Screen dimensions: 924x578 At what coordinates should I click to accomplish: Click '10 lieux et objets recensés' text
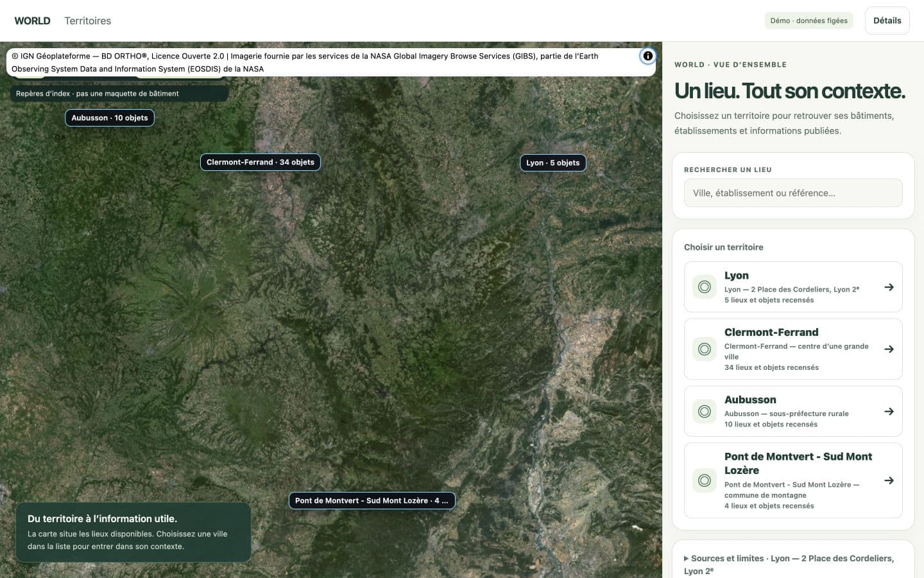click(x=771, y=424)
